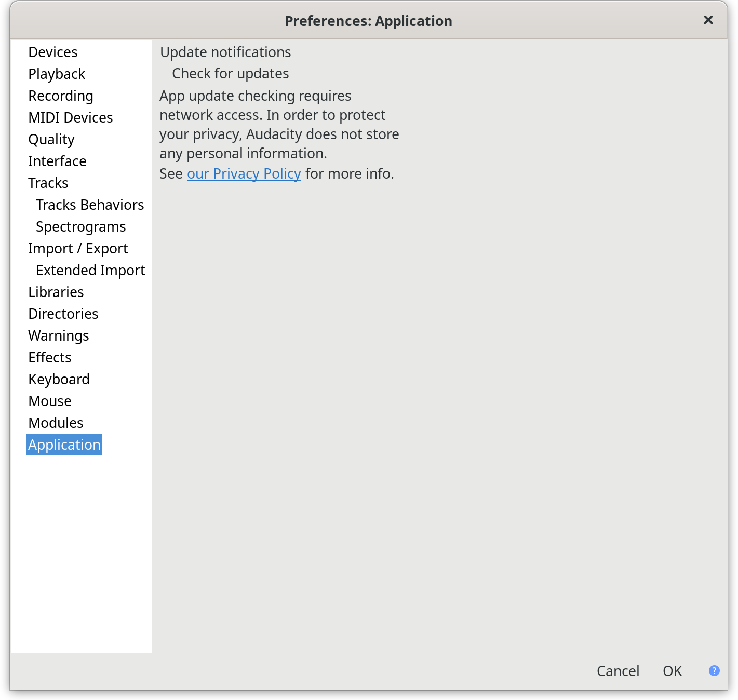Open Tracks preferences

point(48,183)
